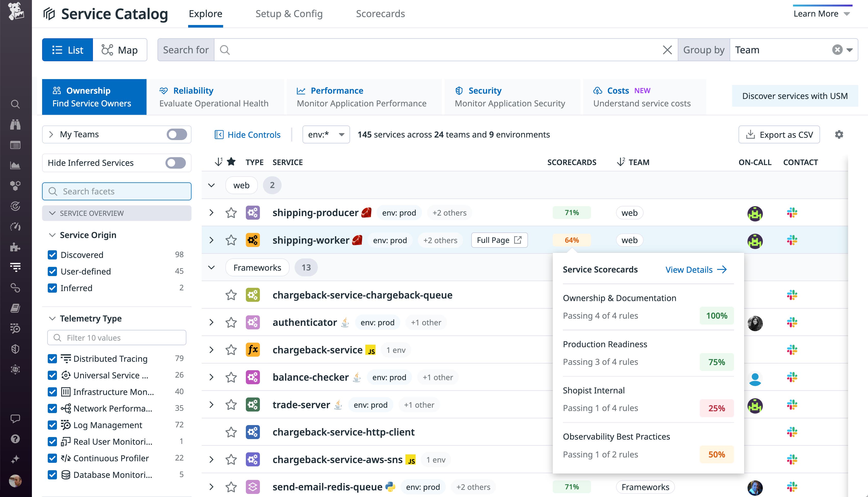Expand the trade-server service row

[x=211, y=405]
